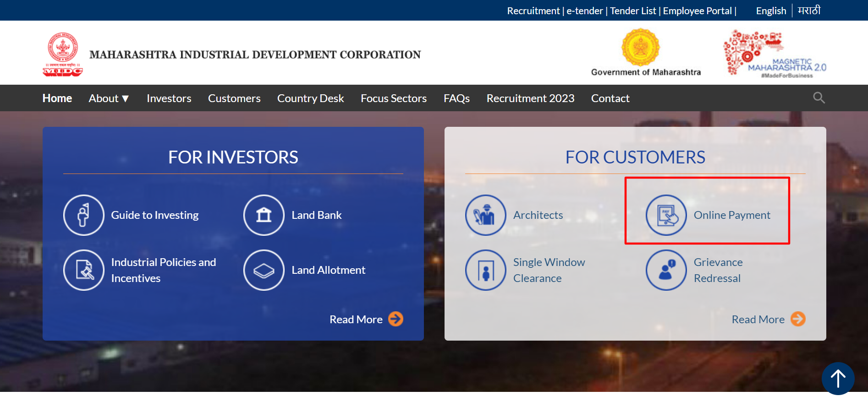This screenshot has width=868, height=407.
Task: Open the Land Allotment link text
Action: click(329, 270)
